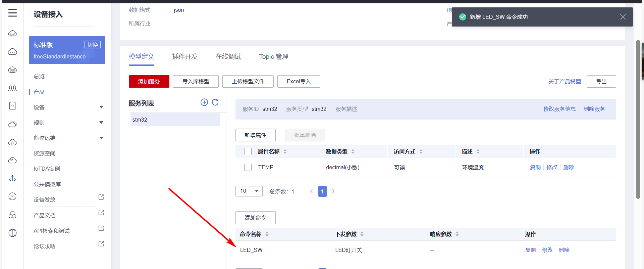This screenshot has width=644, height=269.
Task: Click the three hexagons sidebar icon
Action: point(12,215)
